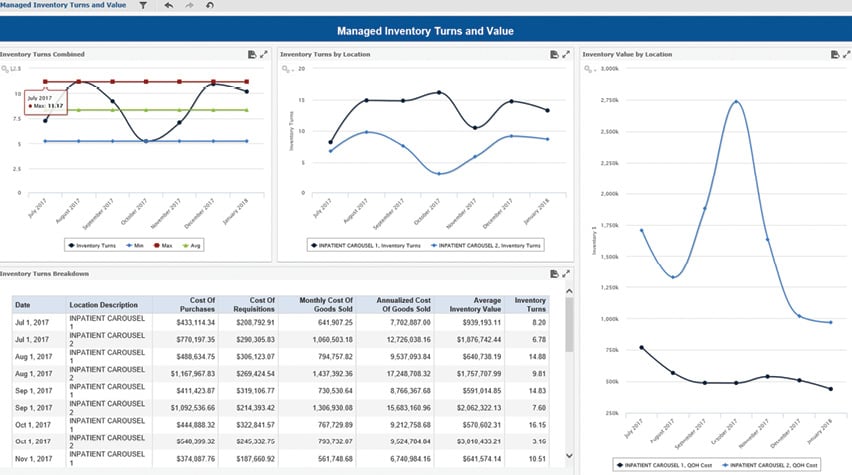The width and height of the screenshot is (852, 475).
Task: Click scroll up arrow of breakdown table
Action: tap(569, 292)
